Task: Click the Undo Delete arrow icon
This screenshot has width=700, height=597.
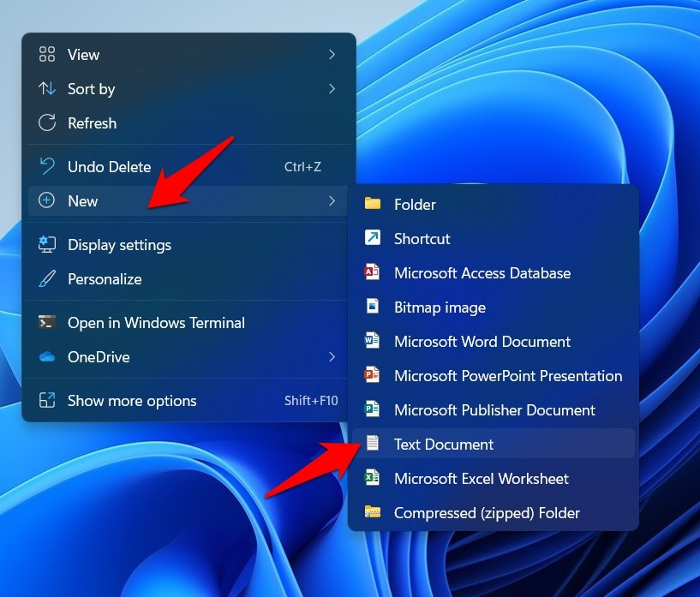Action: click(x=47, y=166)
